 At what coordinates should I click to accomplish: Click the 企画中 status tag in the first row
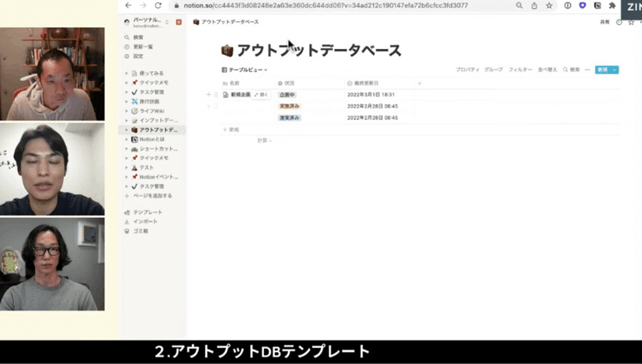point(287,95)
